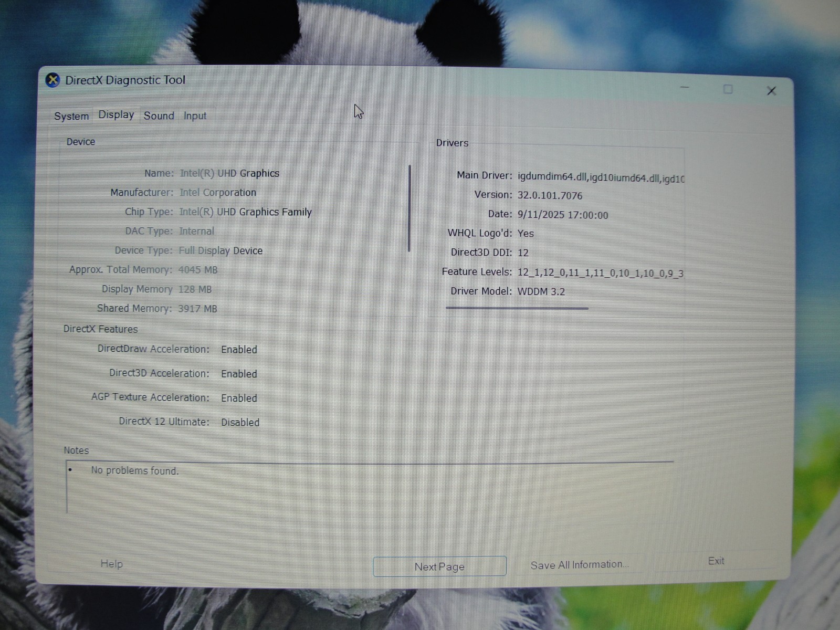Click the 'No problems found.' note
The width and height of the screenshot is (840, 630).
tap(135, 470)
